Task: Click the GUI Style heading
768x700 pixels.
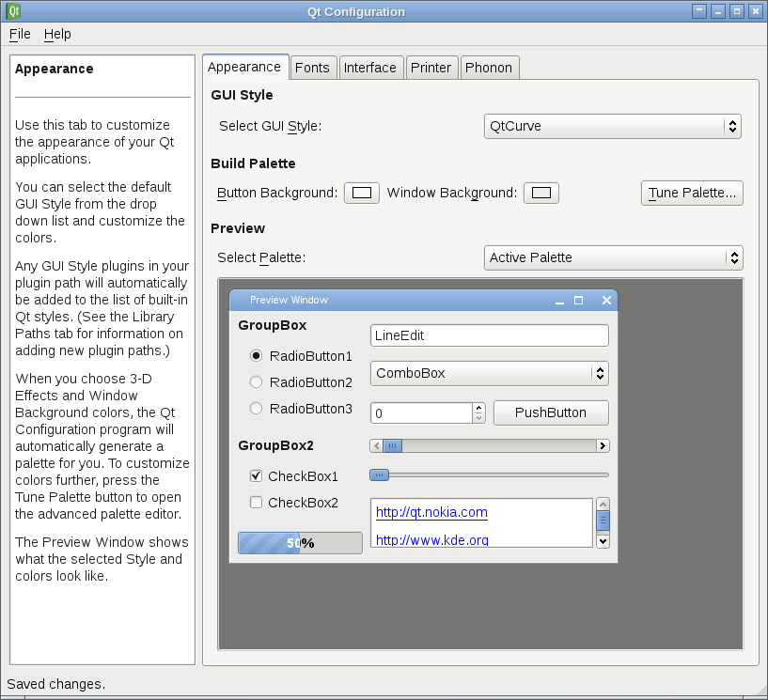Action: [x=242, y=95]
